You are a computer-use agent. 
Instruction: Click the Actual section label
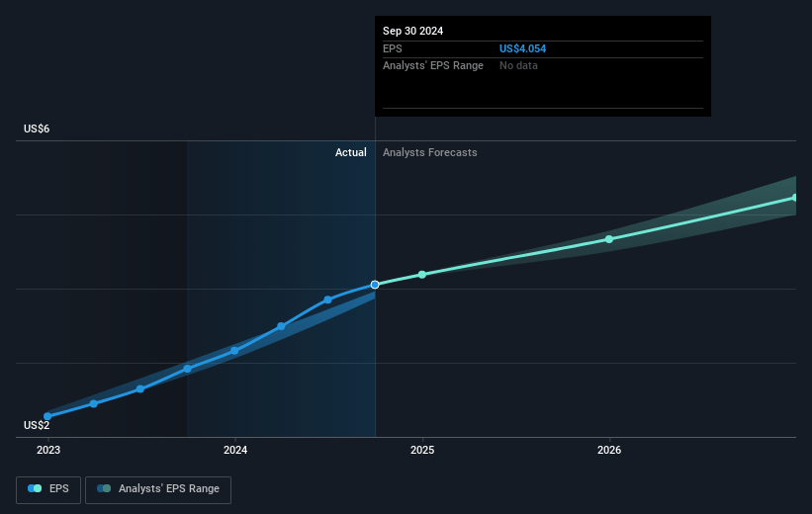(350, 152)
